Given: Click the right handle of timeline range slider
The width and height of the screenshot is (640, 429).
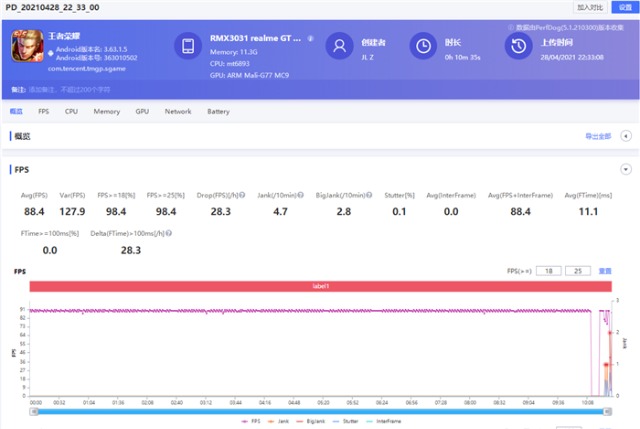Looking at the screenshot, I should (x=608, y=411).
